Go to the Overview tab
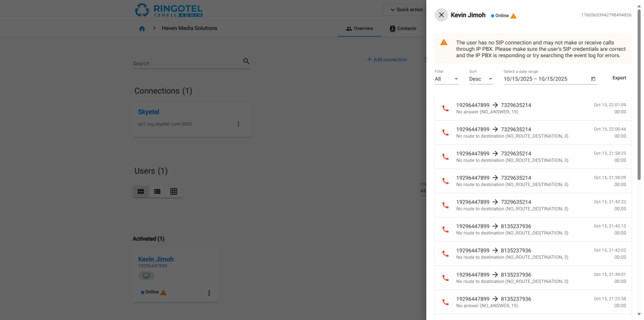Image resolution: width=644 pixels, height=320 pixels. pyautogui.click(x=359, y=28)
